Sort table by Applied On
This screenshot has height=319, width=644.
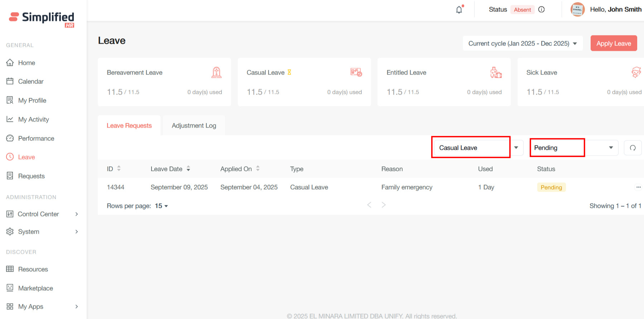[258, 168]
